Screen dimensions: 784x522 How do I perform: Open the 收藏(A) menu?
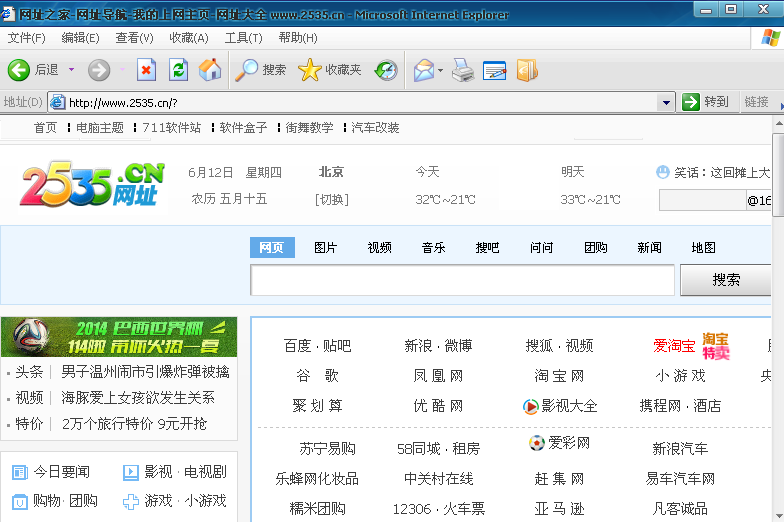point(188,38)
